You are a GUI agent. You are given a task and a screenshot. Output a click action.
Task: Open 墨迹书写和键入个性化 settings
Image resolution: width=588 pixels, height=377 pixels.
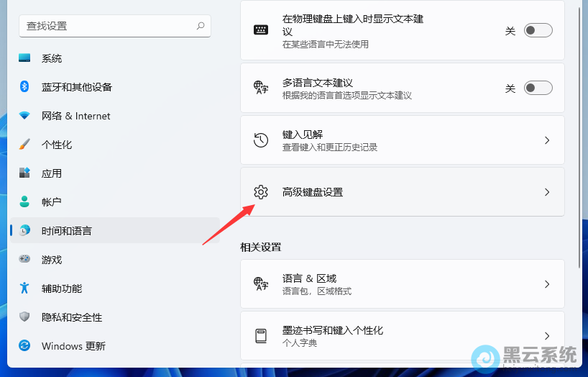point(332,335)
